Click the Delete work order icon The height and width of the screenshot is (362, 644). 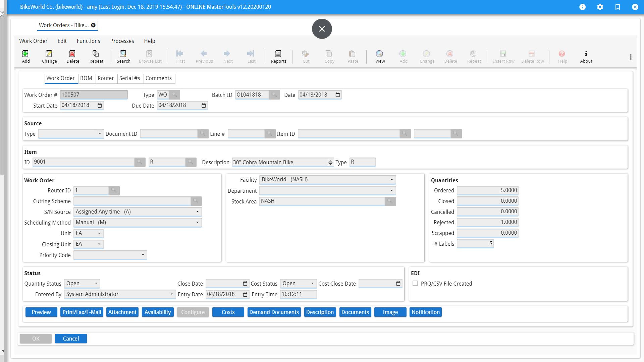72,56
